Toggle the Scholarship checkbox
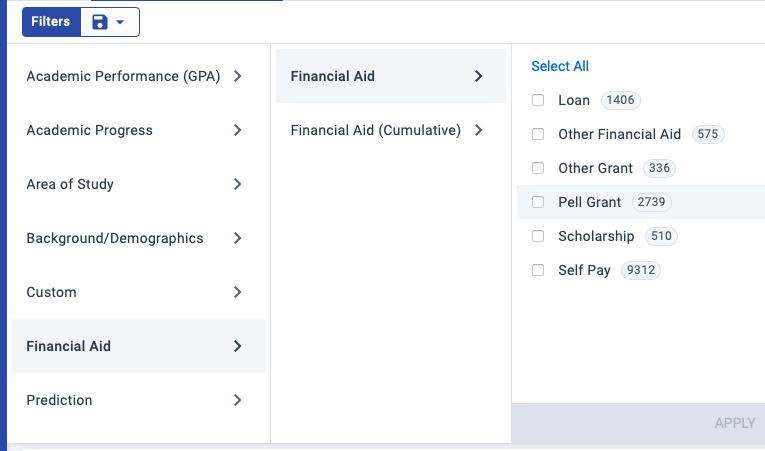Screen dimensions: 765x451 pyautogui.click(x=538, y=236)
